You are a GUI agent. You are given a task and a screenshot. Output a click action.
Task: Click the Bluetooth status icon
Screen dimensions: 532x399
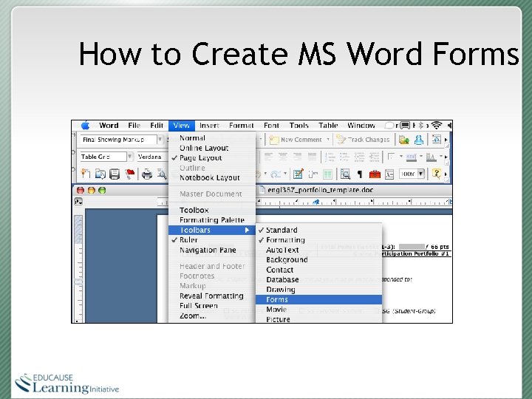(421, 126)
